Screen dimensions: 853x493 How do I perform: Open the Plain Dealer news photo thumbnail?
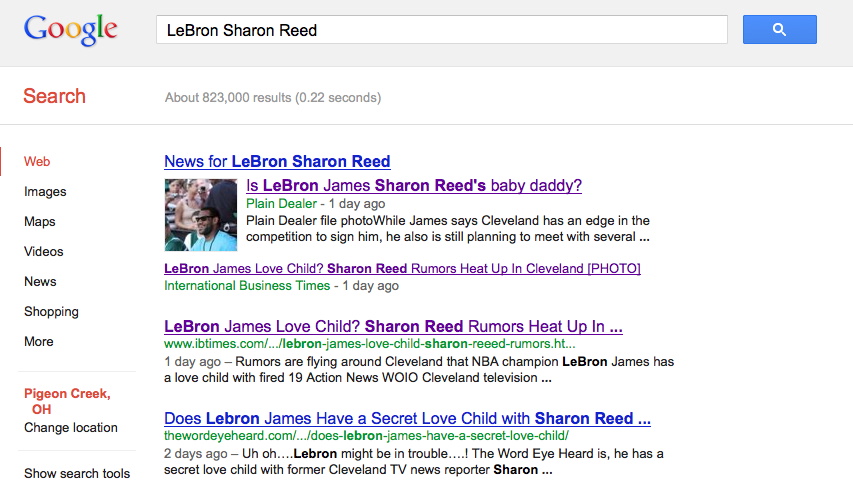201,215
